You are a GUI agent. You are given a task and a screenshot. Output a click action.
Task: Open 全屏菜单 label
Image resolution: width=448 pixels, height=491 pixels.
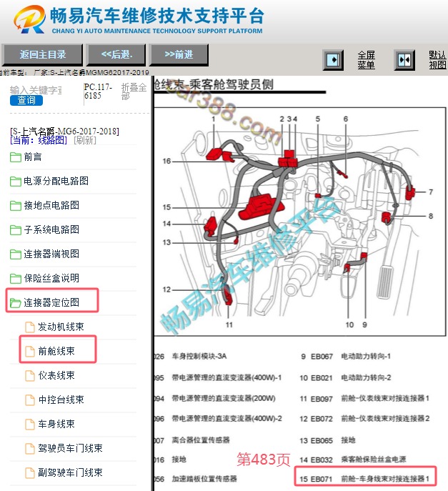[x=367, y=60]
